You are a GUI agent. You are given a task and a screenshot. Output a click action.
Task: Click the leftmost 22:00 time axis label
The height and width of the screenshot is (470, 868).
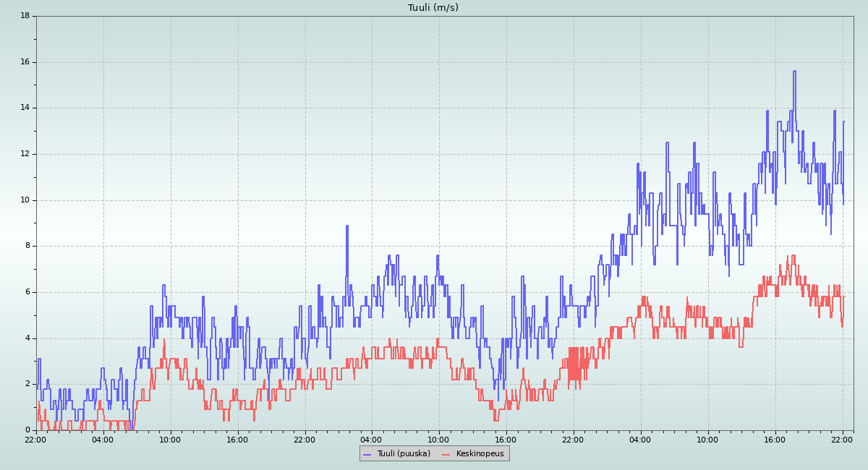35,439
